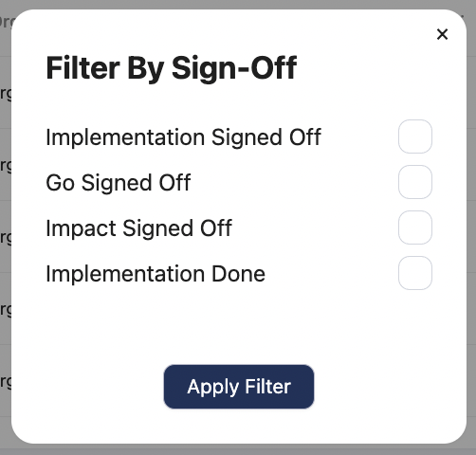Click the Impact Signed Off label text
The height and width of the screenshot is (455, 476).
tap(139, 228)
